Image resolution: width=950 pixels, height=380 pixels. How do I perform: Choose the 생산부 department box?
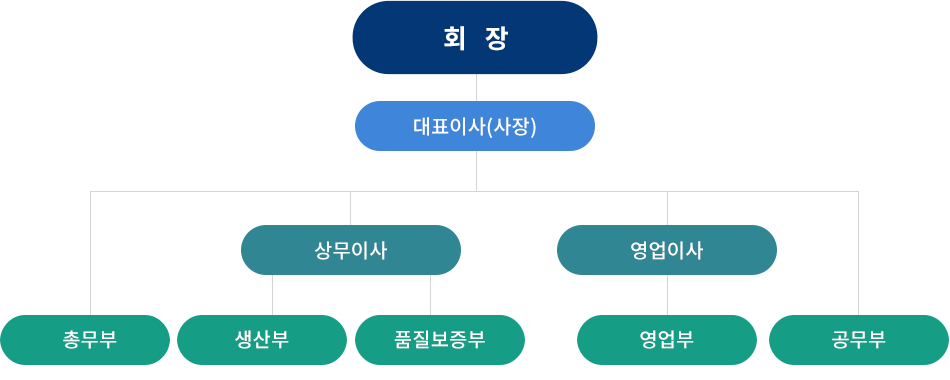point(262,340)
